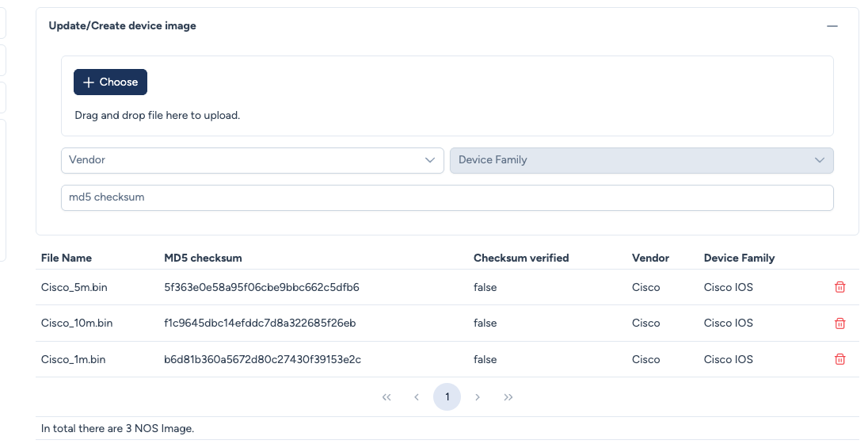Click trash icon for Cisco_10m.bin
Viewport: 868px width, 444px height.
840,323
